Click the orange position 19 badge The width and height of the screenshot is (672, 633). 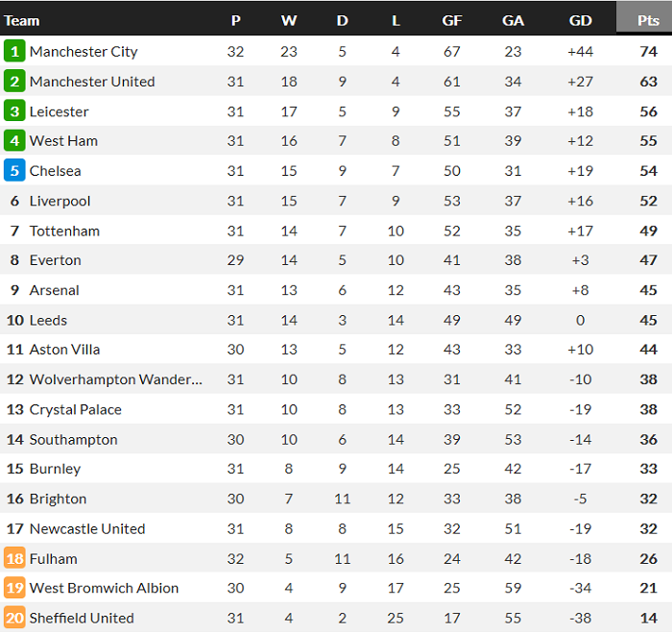14,589
